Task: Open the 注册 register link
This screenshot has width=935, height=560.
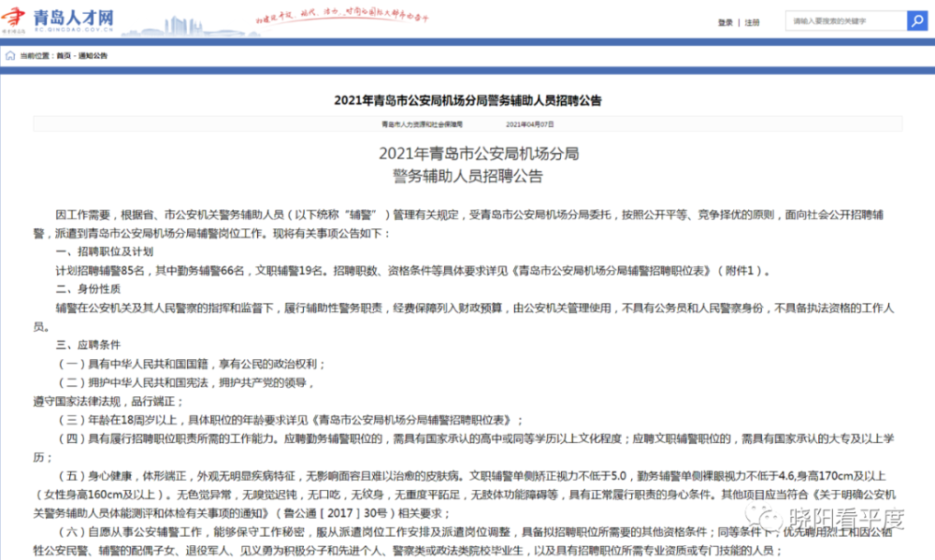Action: click(x=753, y=22)
